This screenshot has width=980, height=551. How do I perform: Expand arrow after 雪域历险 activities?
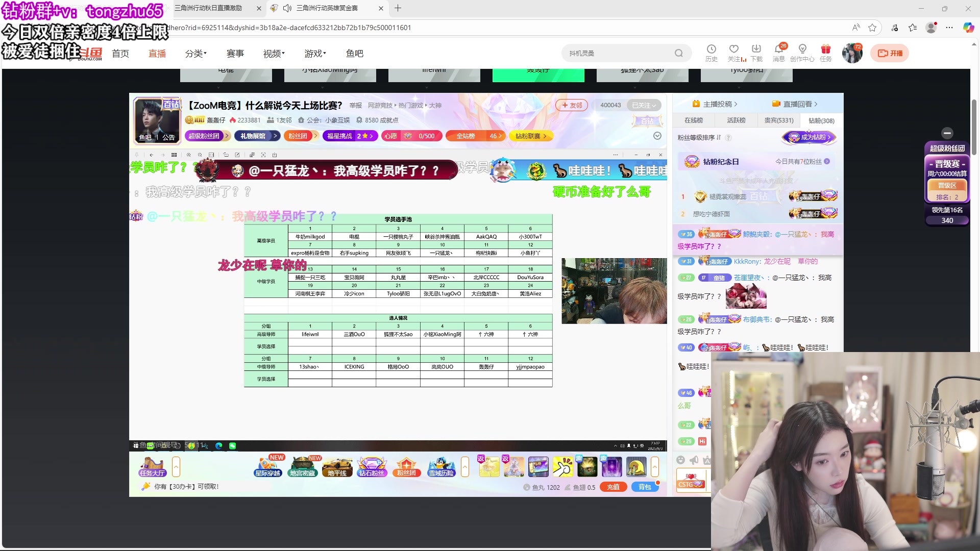pyautogui.click(x=465, y=467)
